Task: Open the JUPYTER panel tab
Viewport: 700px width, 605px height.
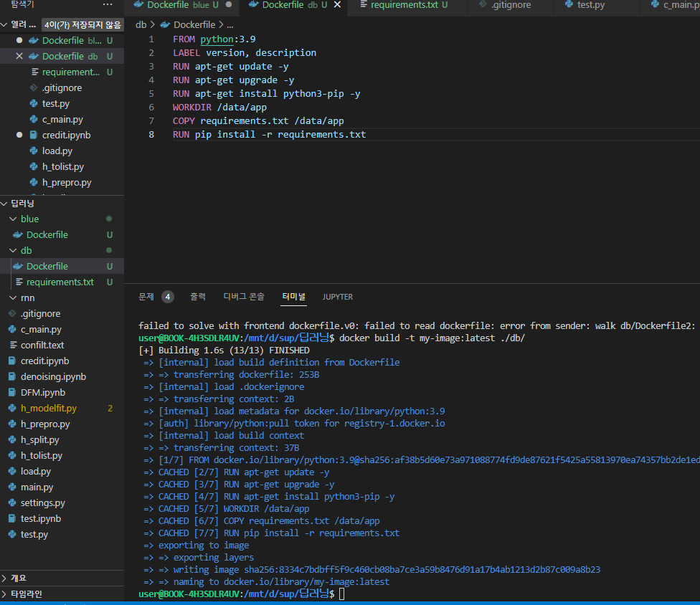Action: [338, 297]
